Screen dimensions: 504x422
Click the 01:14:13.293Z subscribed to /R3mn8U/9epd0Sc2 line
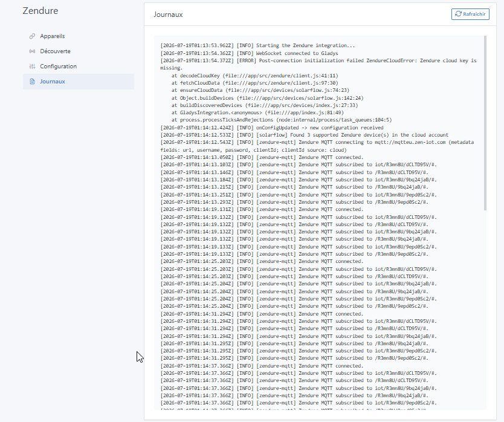tap(294, 203)
